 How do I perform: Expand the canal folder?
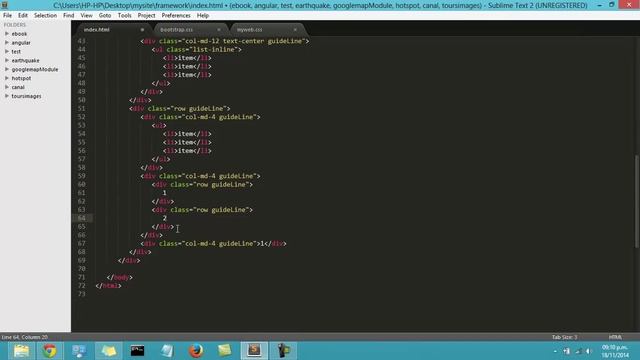point(7,87)
